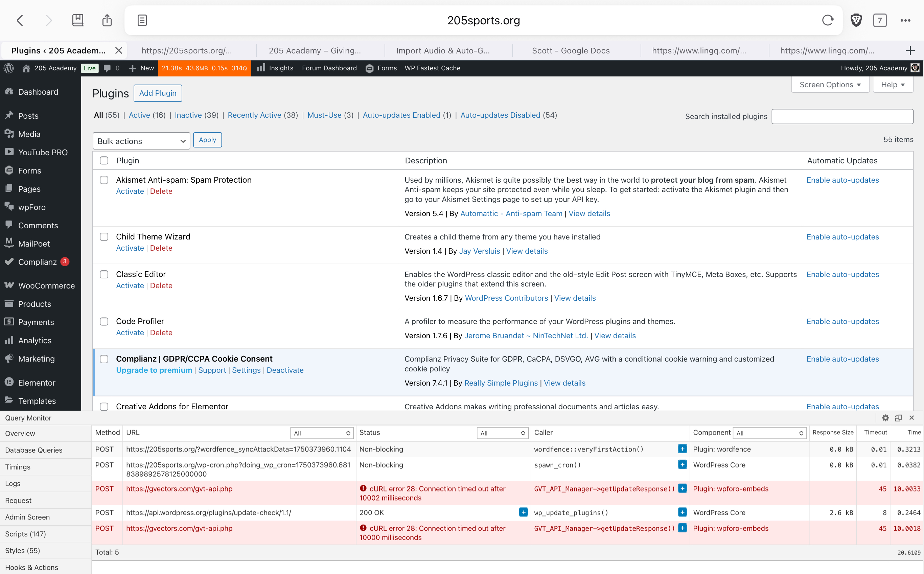Expand the Help dropdown tab
This screenshot has height=574, width=924.
coord(893,84)
